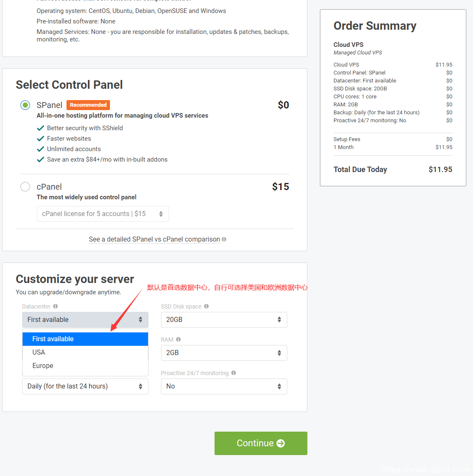Click info icon beside Proactive 24/7 monitoring
This screenshot has height=476, width=473.
(x=233, y=373)
